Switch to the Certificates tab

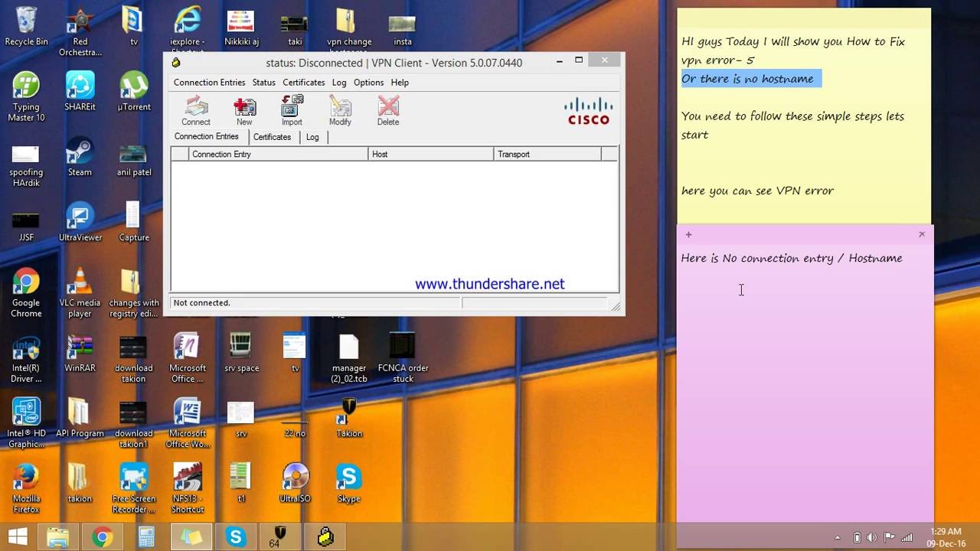272,137
